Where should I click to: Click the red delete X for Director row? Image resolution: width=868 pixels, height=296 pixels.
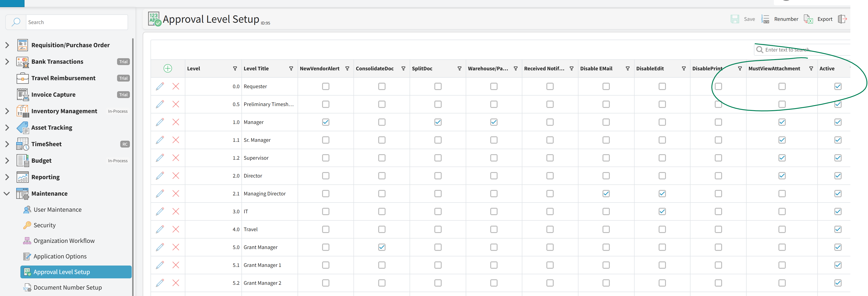(x=175, y=176)
